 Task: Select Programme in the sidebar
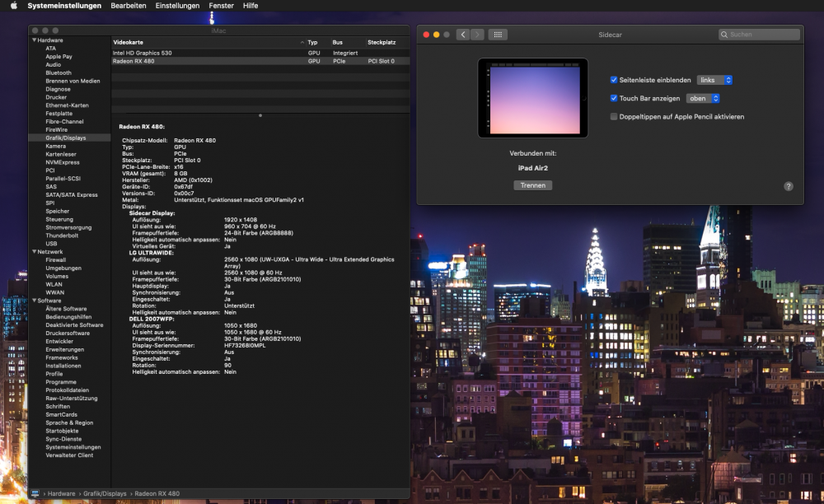click(x=61, y=382)
